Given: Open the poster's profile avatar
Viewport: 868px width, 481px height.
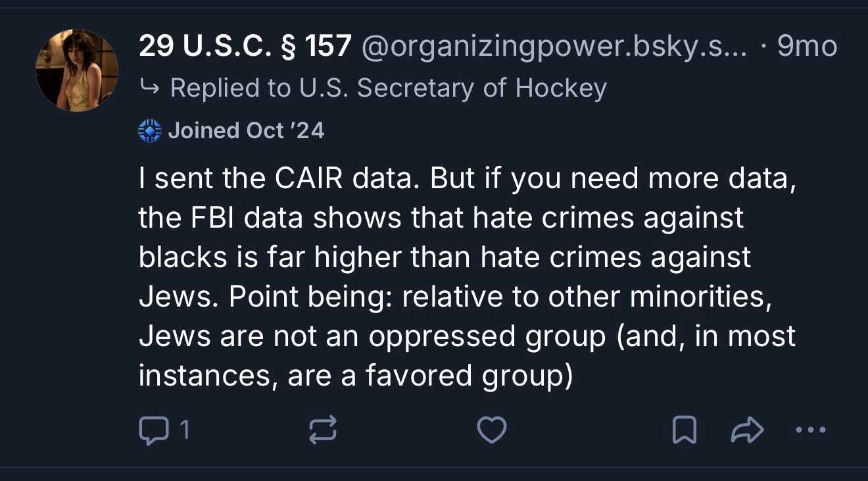Looking at the screenshot, I should pos(77,70).
